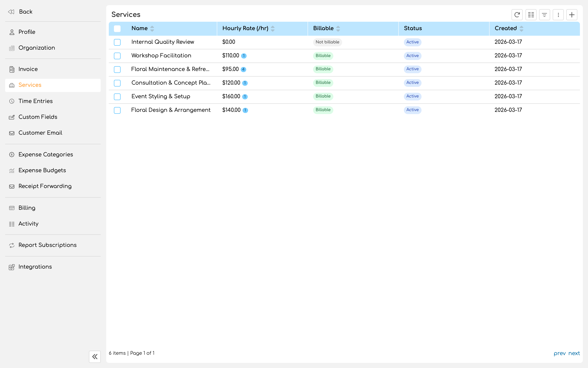Click the Integrations puzzle icon
588x368 pixels.
pos(12,267)
